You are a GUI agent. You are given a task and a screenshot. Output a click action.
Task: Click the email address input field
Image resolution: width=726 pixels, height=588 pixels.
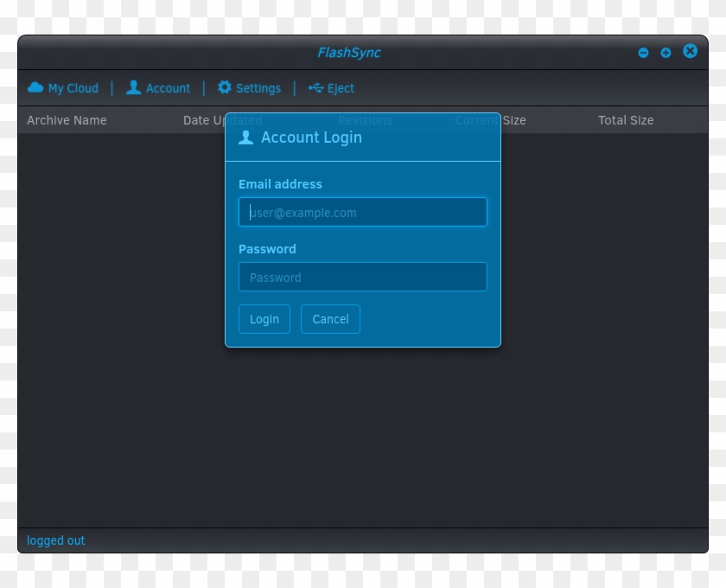(x=363, y=212)
